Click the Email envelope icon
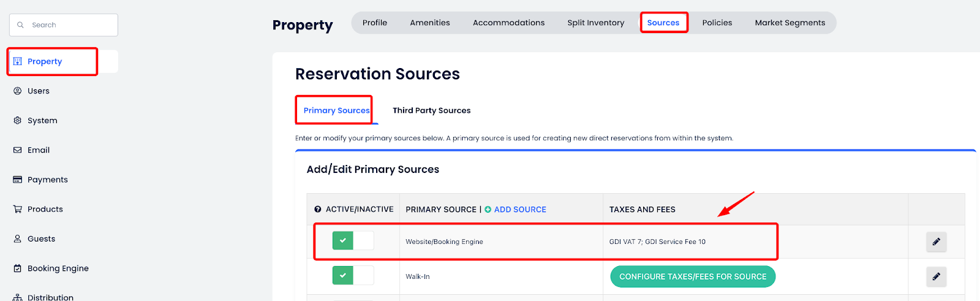The image size is (980, 301). [18, 150]
